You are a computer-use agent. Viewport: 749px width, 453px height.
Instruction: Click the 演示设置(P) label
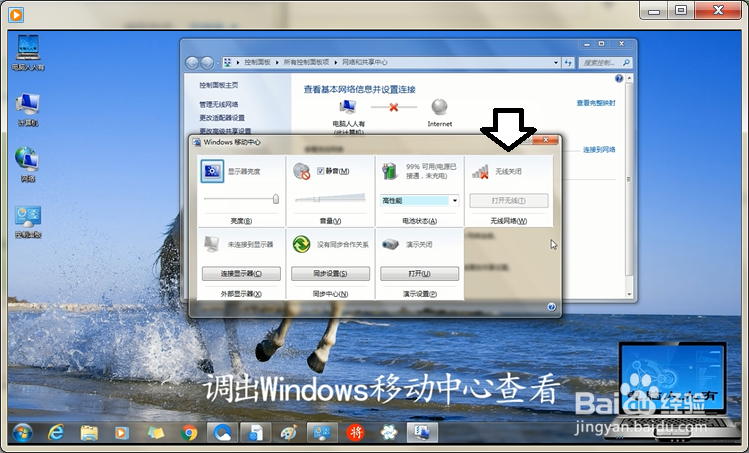tap(419, 294)
